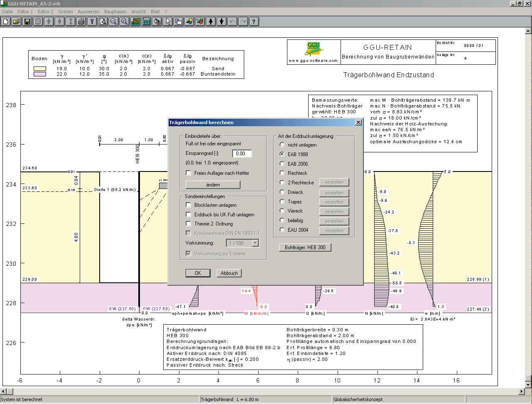Toggle Knicknachweis DIN EN 1993-1-1 checkbox
532x404 pixels.
pos(189,233)
